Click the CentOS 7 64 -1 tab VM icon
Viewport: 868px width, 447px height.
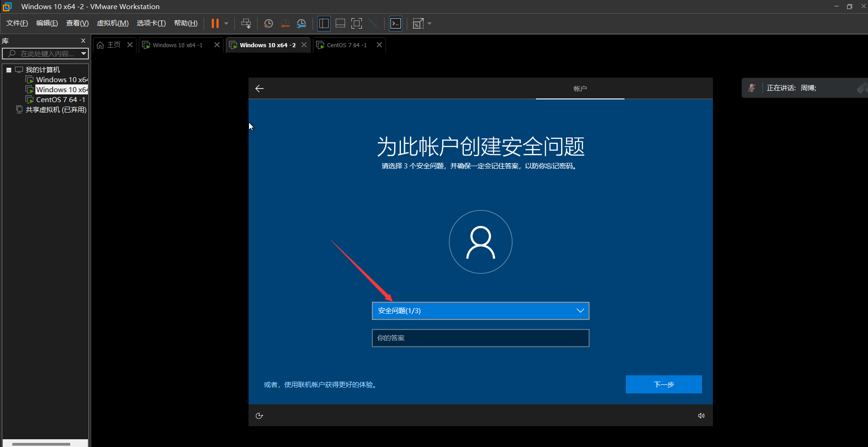pyautogui.click(x=320, y=45)
